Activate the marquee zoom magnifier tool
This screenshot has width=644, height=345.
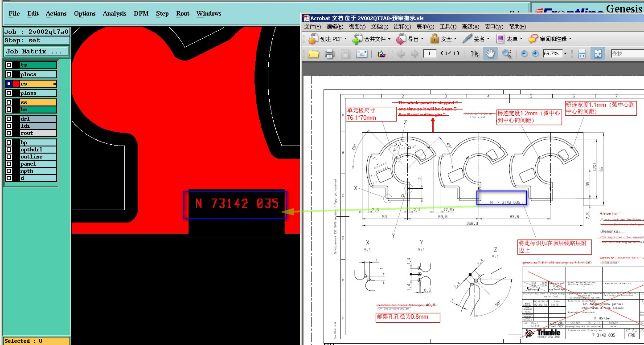pyautogui.click(x=507, y=54)
